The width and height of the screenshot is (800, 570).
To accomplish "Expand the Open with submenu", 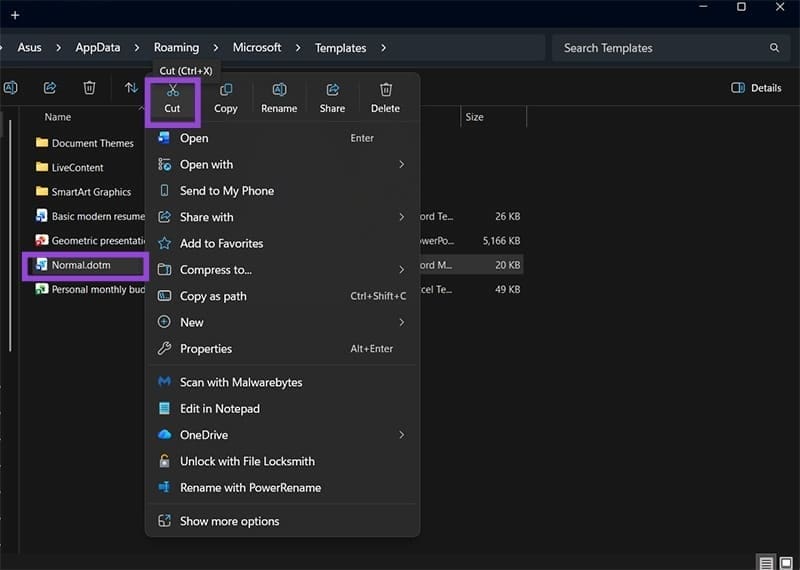I will [401, 165].
